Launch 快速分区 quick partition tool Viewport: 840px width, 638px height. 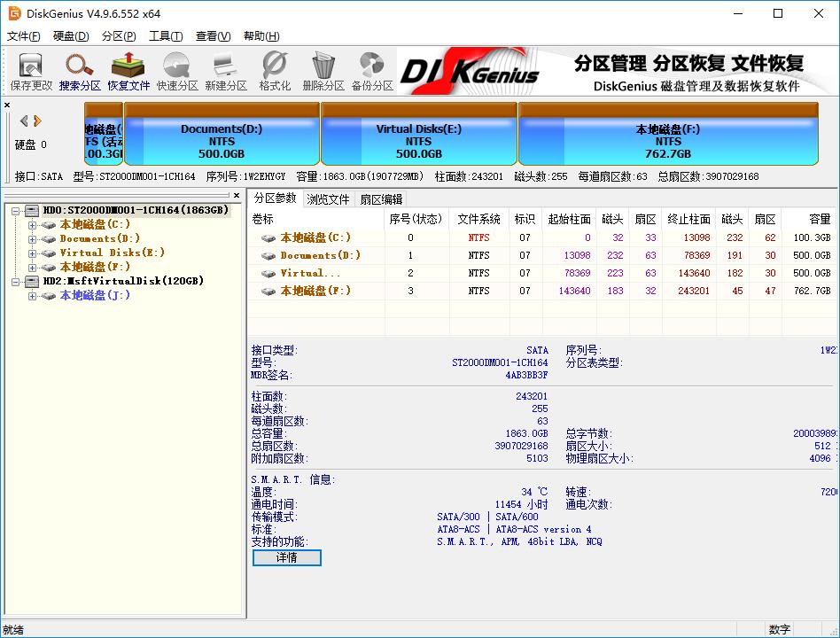click(176, 71)
